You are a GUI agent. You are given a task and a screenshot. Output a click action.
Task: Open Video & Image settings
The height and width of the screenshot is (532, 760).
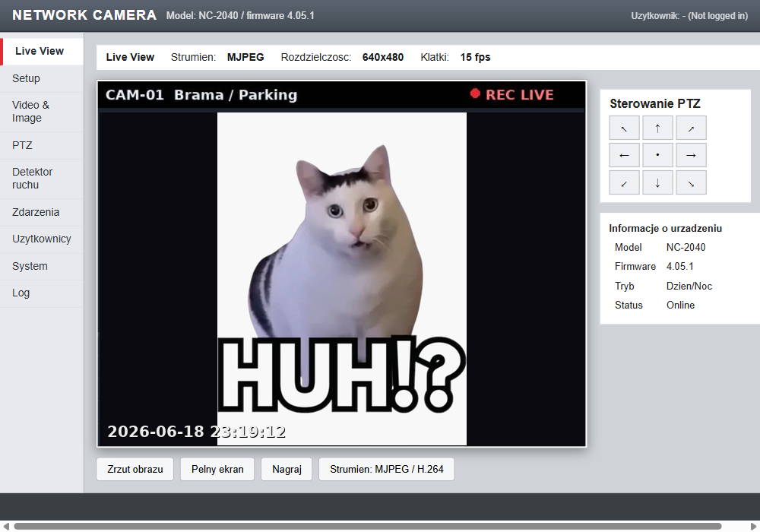[42, 112]
